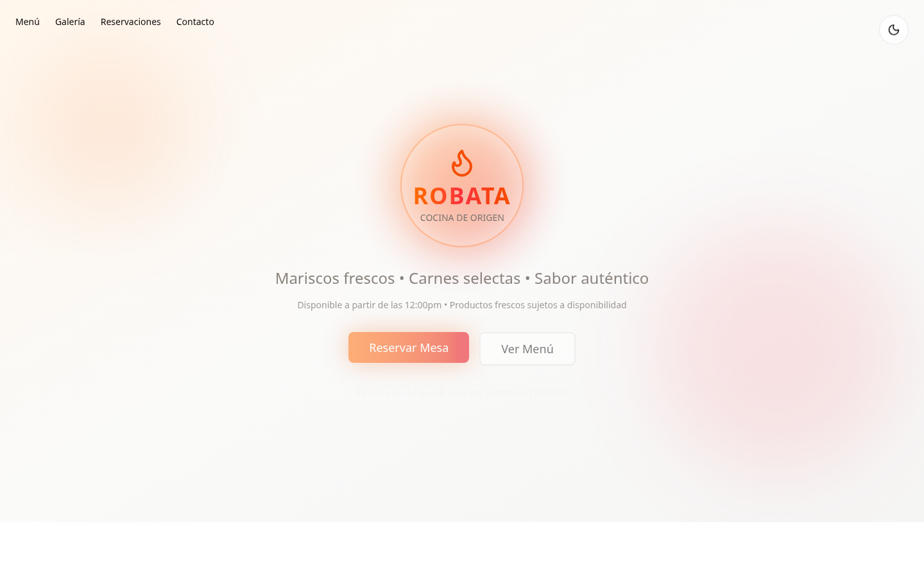Click the ROBATA brand title
Screen dimensions: 924x578
462,196
